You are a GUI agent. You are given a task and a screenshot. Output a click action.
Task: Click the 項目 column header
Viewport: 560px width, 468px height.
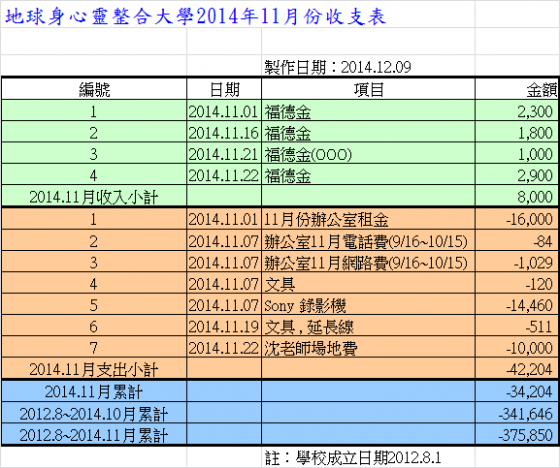368,89
